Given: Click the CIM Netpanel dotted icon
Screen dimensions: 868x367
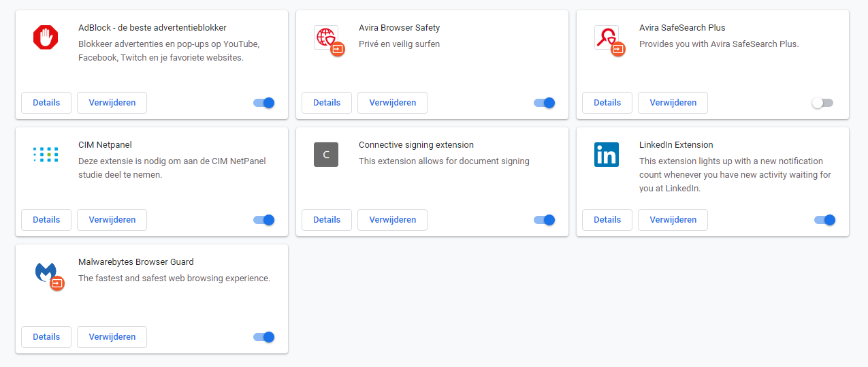Looking at the screenshot, I should coord(46,155).
